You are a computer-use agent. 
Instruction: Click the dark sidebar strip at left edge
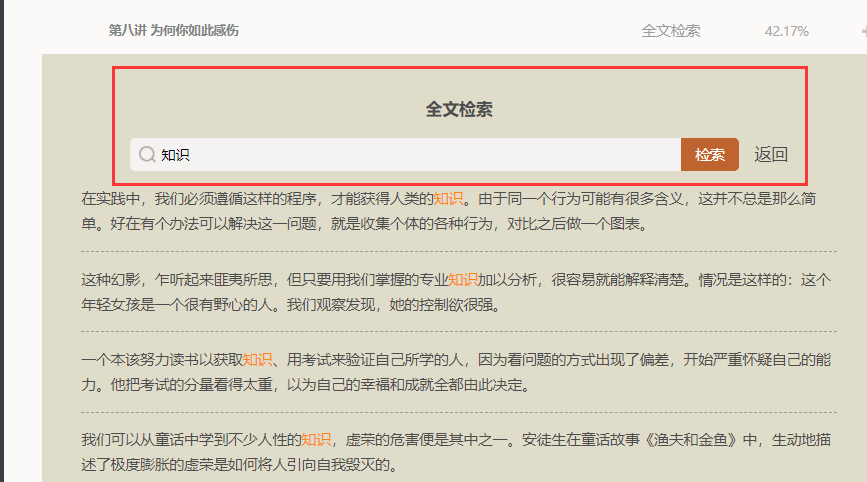(x=4, y=240)
